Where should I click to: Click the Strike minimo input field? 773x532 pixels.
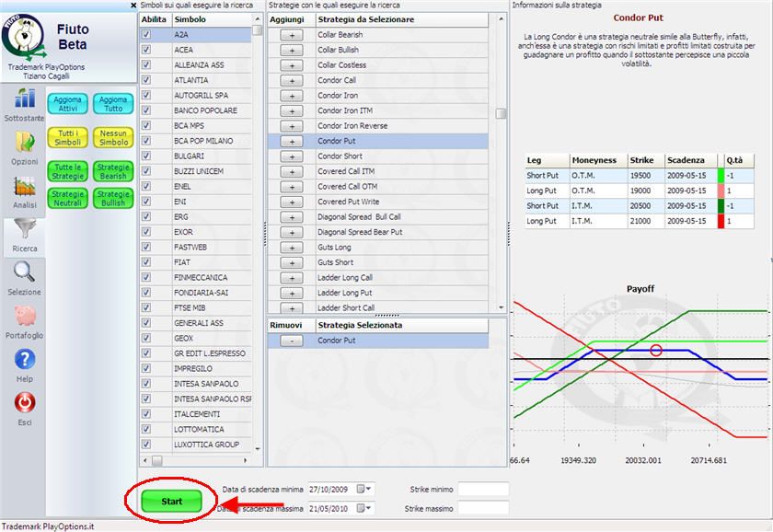483,489
